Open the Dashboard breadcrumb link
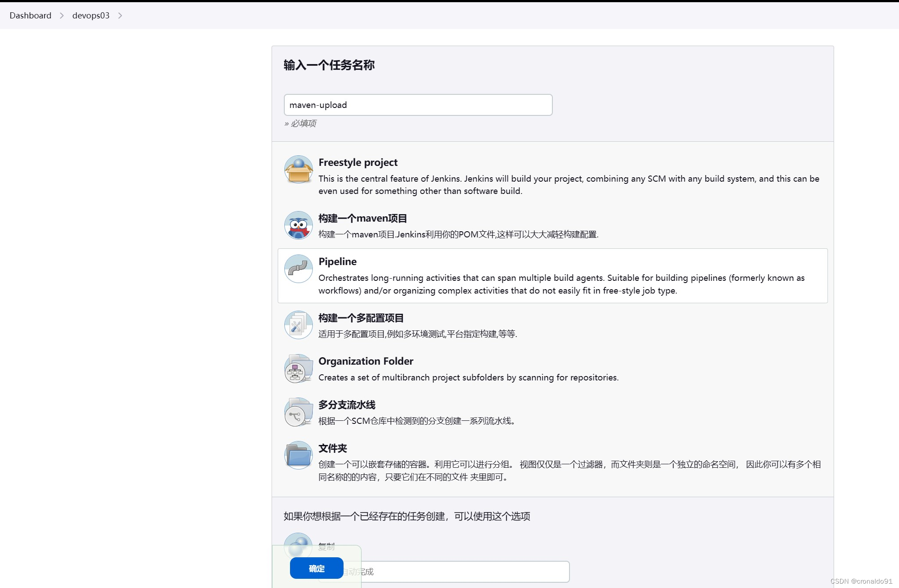Screen dimensions: 899x588 (30, 15)
